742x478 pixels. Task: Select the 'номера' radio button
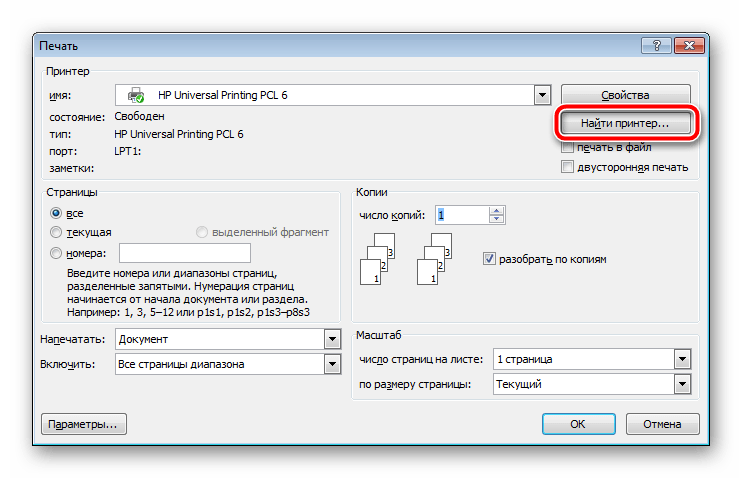tap(56, 253)
